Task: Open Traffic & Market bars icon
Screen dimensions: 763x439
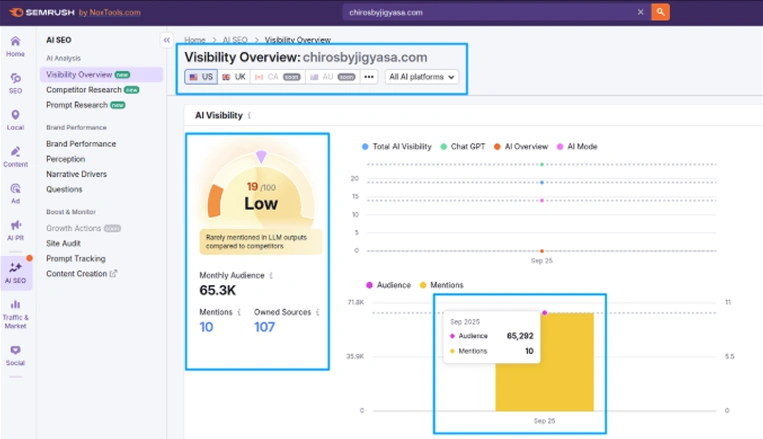Action: [15, 304]
